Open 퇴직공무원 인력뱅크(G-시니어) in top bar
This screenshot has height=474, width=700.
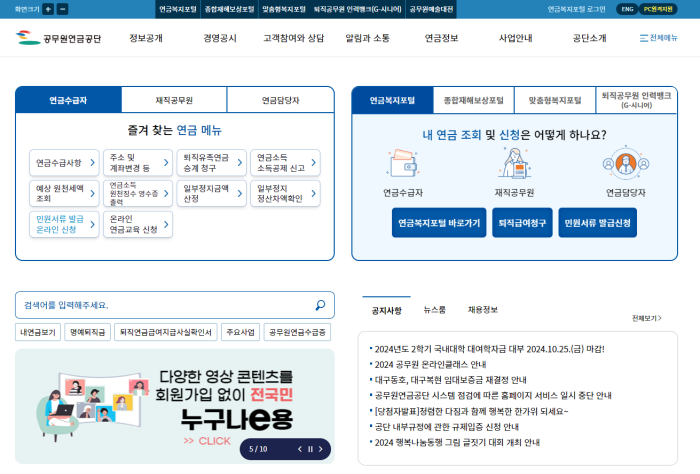click(x=358, y=9)
